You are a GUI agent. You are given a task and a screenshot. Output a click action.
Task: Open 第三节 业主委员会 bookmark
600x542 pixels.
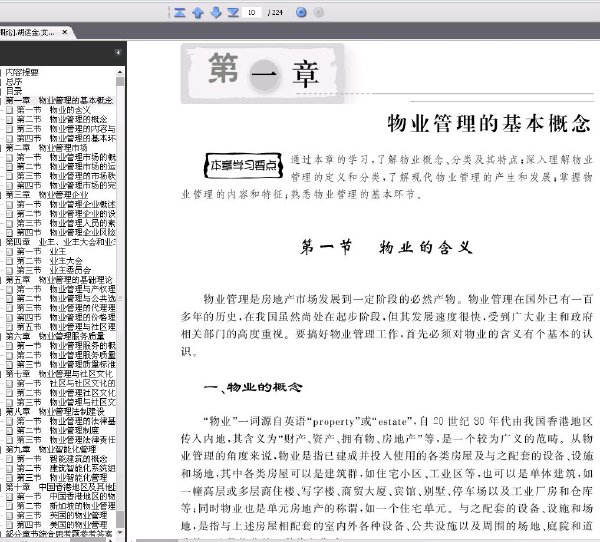tap(54, 270)
